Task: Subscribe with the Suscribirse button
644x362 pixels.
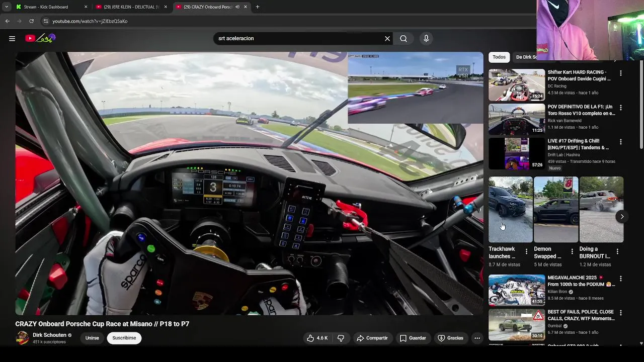Action: [x=124, y=338]
